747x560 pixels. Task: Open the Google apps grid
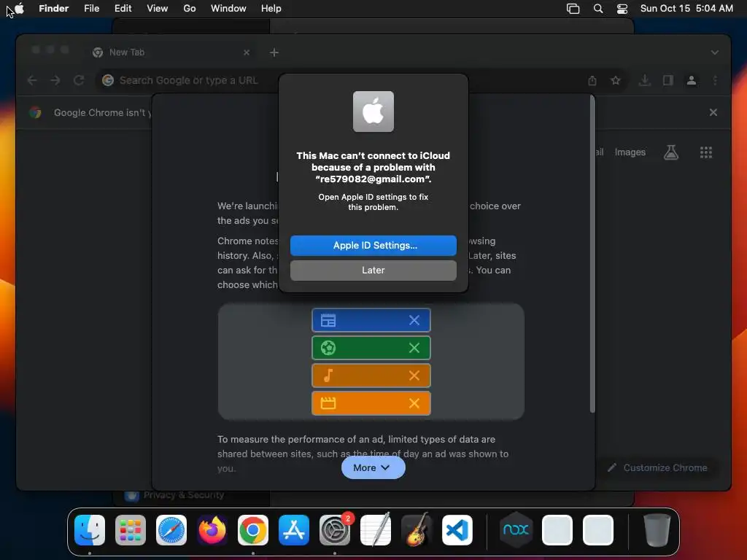[x=706, y=152]
